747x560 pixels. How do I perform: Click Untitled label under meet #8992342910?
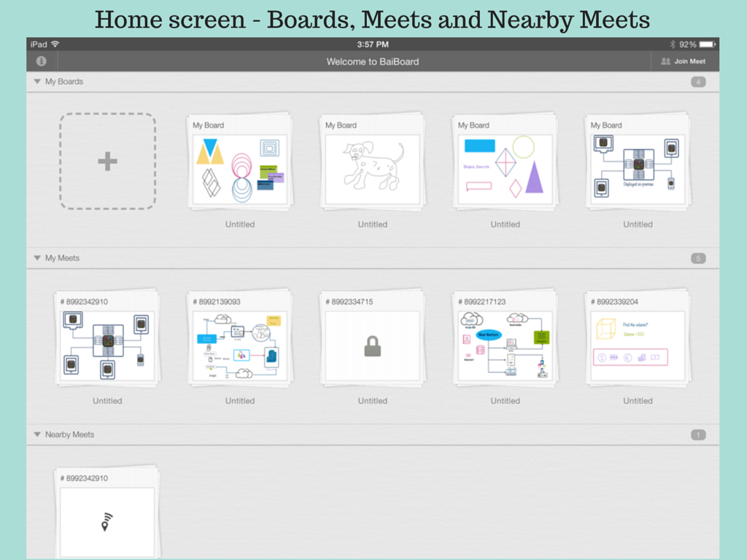click(107, 401)
